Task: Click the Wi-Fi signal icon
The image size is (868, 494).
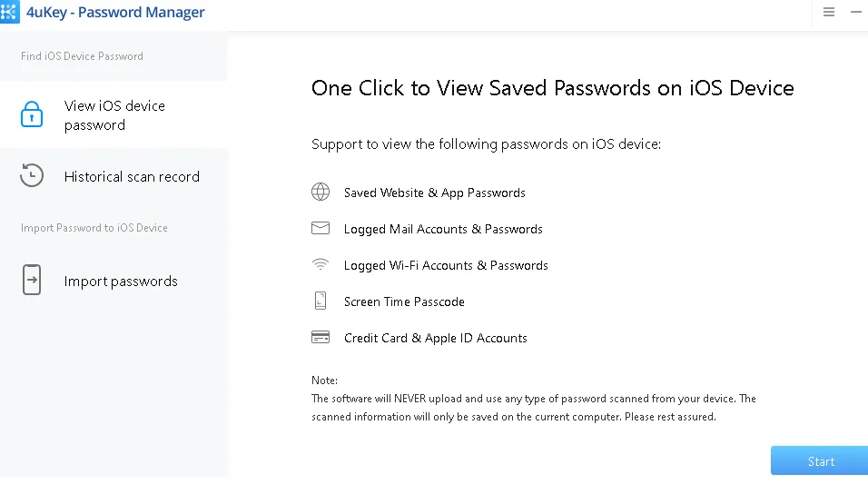Action: (321, 265)
